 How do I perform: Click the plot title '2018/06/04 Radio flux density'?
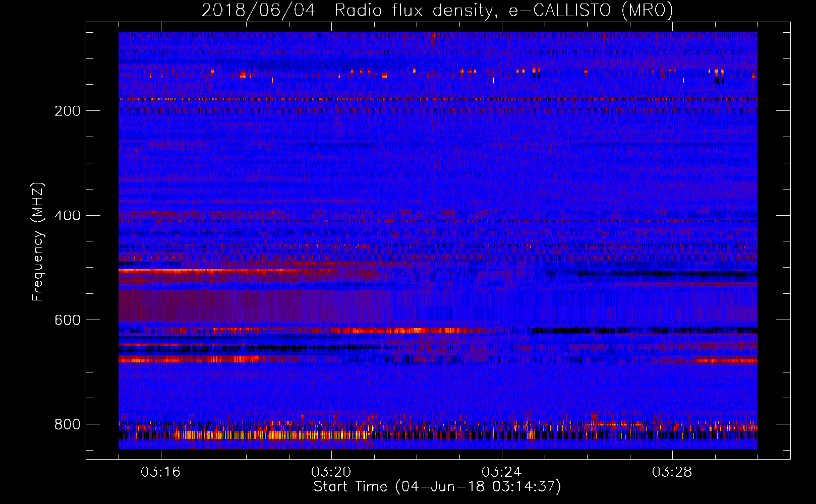click(437, 10)
